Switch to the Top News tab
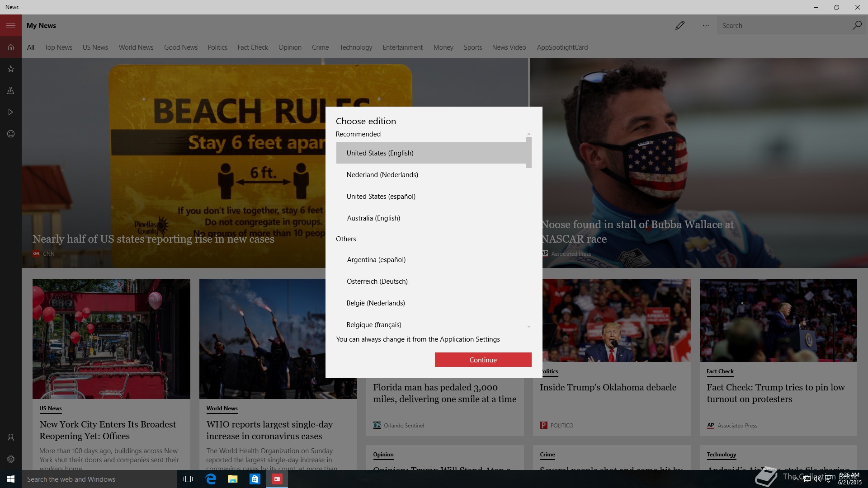This screenshot has height=488, width=868. coord(58,47)
